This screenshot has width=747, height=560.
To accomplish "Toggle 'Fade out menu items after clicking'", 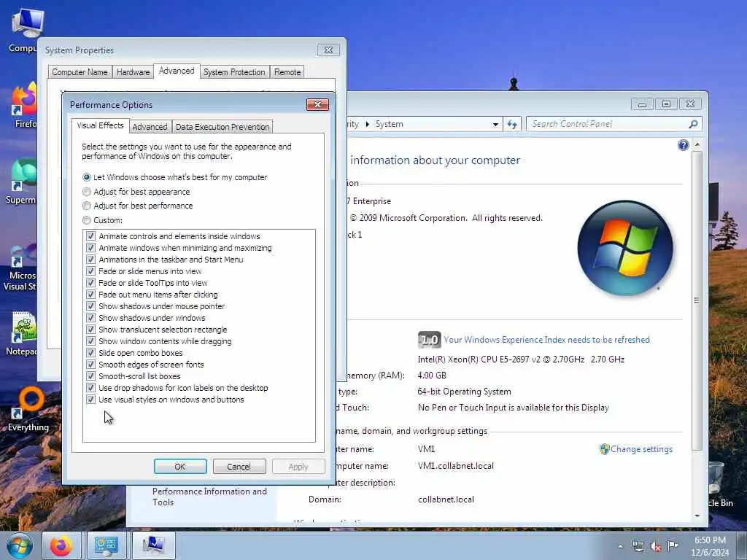I will [90, 295].
